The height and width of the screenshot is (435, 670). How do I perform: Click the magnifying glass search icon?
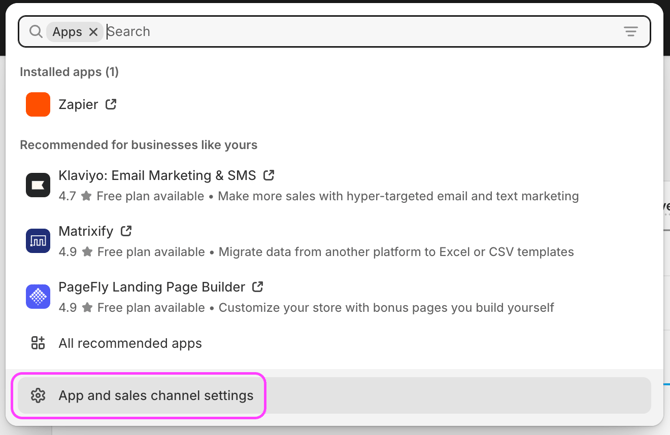tap(36, 32)
